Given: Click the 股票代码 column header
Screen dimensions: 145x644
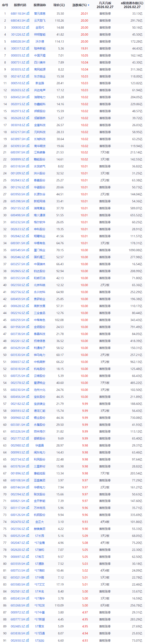Looking at the screenshot, I should click(x=20, y=5).
